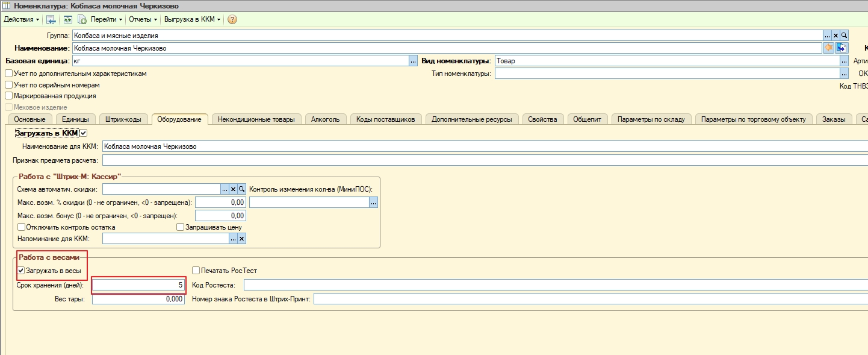Click the document copy icon before Перейти

click(82, 19)
